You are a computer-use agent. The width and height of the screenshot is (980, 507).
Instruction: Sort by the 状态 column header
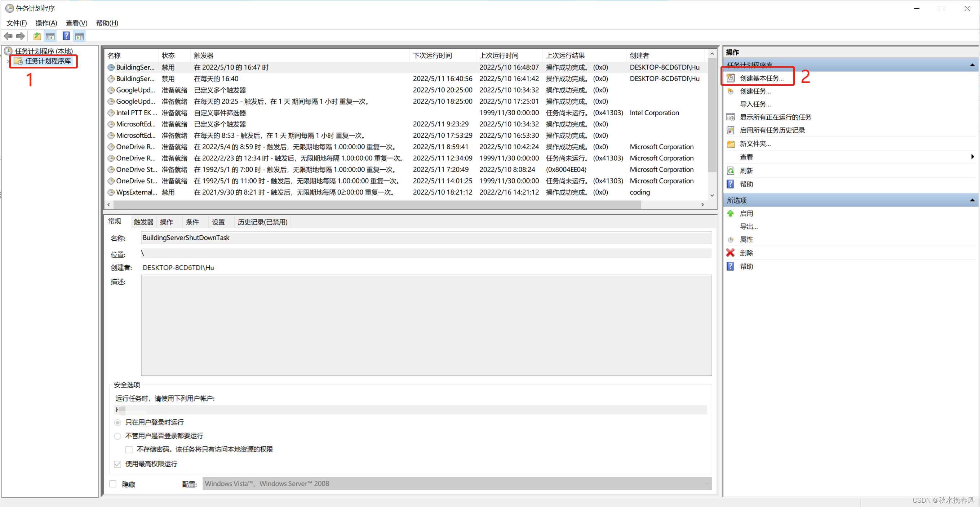coord(174,56)
